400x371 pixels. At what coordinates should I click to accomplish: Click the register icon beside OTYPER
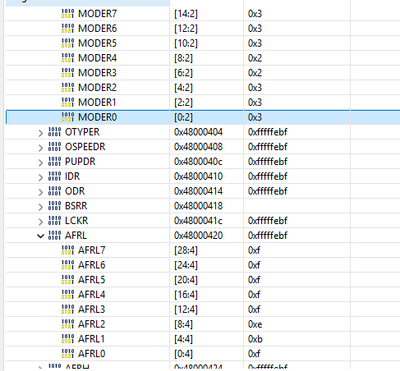(x=55, y=132)
